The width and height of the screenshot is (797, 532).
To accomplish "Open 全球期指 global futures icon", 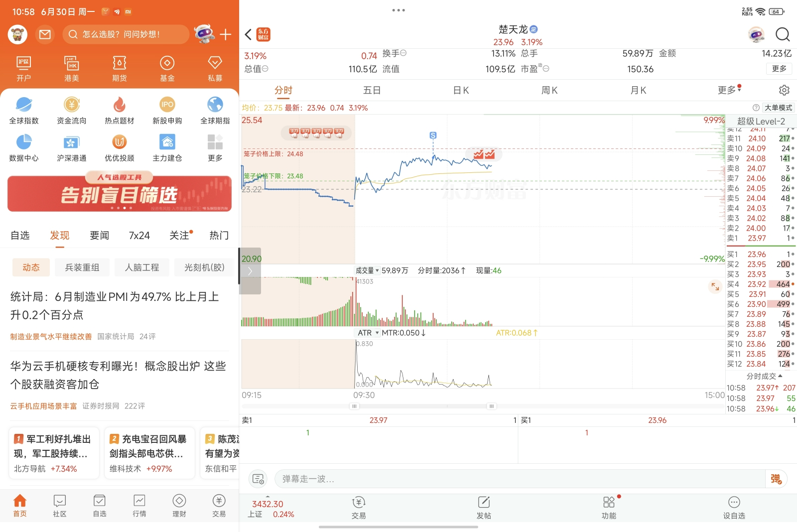I will tap(215, 111).
